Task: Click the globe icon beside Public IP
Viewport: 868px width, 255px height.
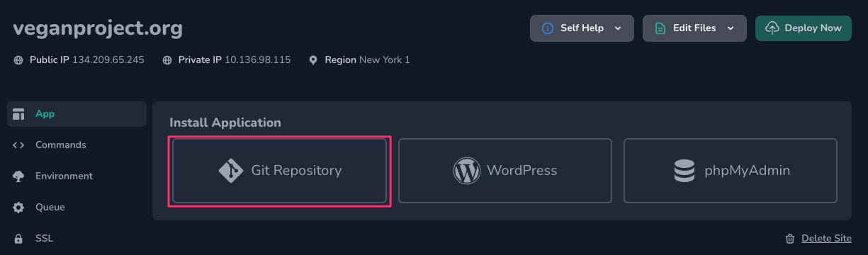Action: click(x=19, y=60)
